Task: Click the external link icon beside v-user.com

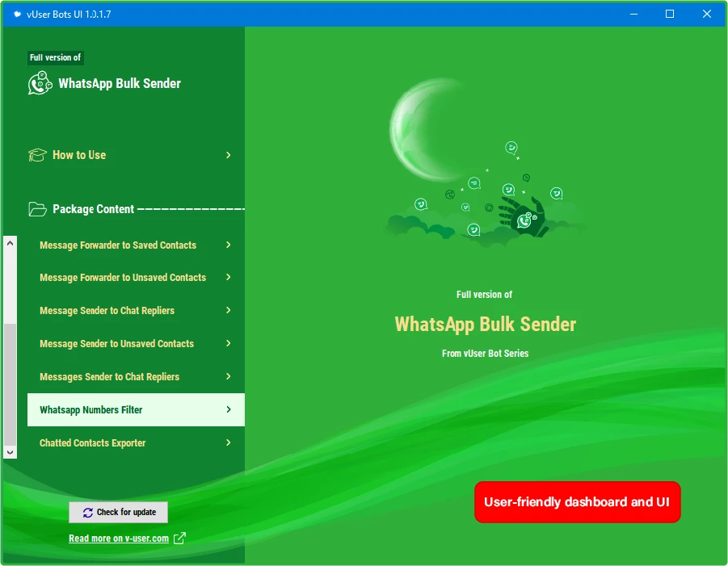Action: [179, 539]
